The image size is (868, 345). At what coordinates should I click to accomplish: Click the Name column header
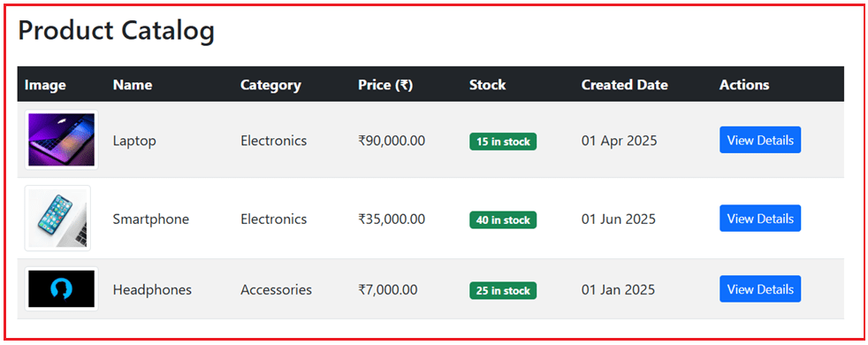tap(133, 85)
